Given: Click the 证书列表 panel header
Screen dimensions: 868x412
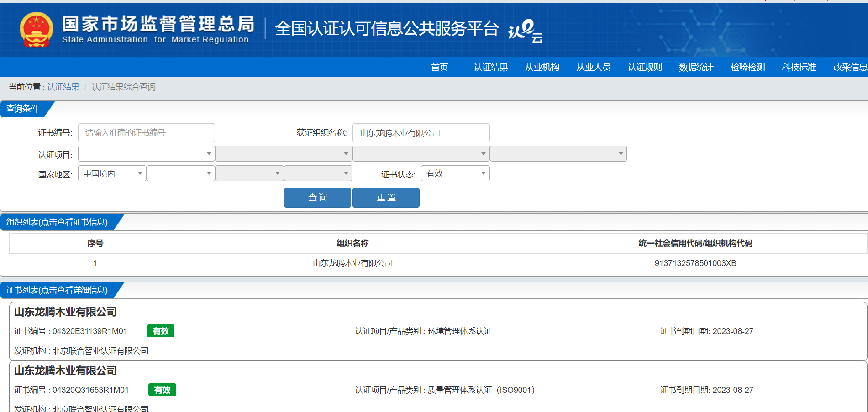Looking at the screenshot, I should point(57,290).
